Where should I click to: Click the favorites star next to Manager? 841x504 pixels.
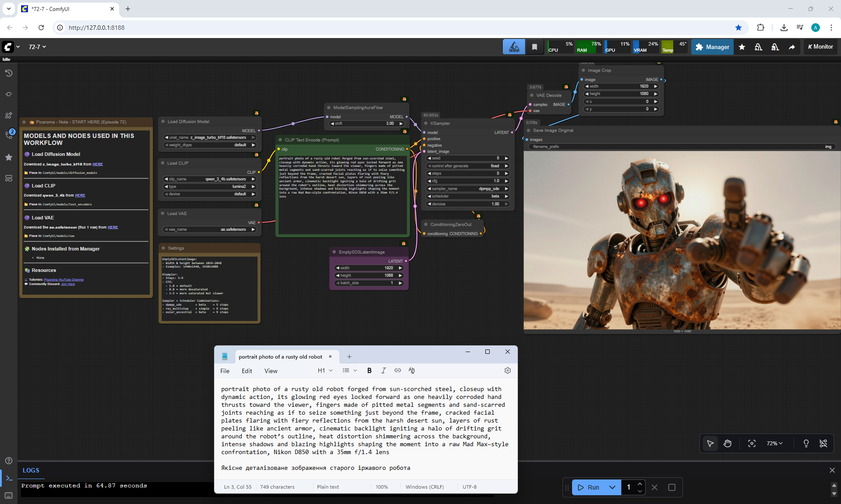point(742,47)
